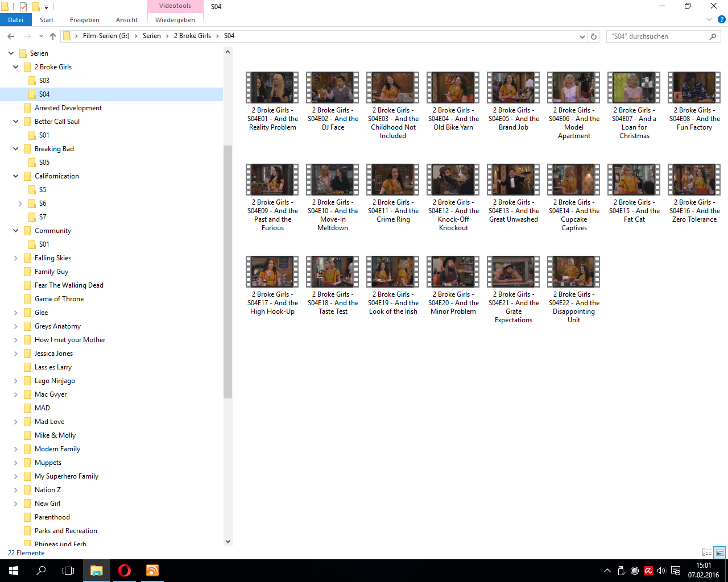728x582 pixels.
Task: Select S04E17 And the High Hook-Up video
Action: click(272, 285)
